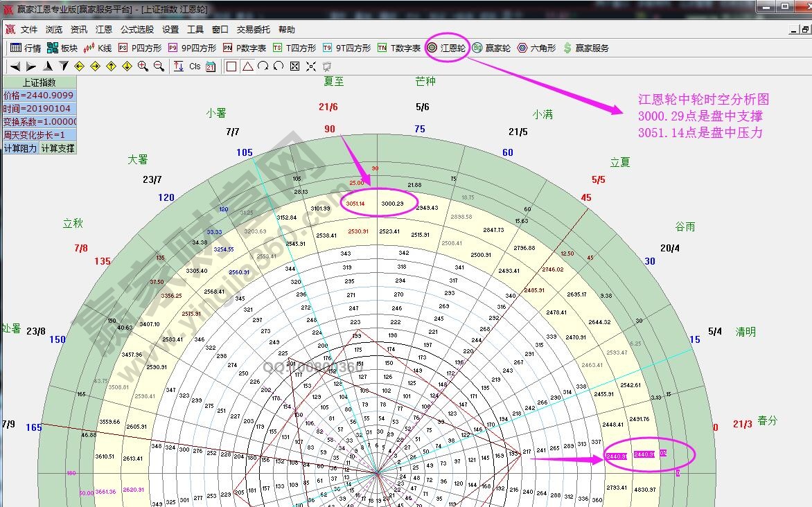Click the 时间=20190104 field
The height and width of the screenshot is (507, 812).
click(x=38, y=109)
